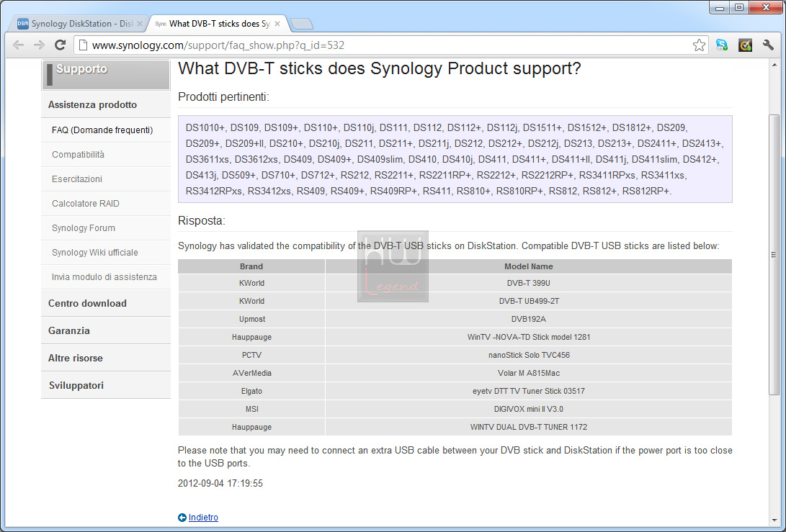Click the Risposta heading
This screenshot has width=786, height=532.
coord(202,221)
